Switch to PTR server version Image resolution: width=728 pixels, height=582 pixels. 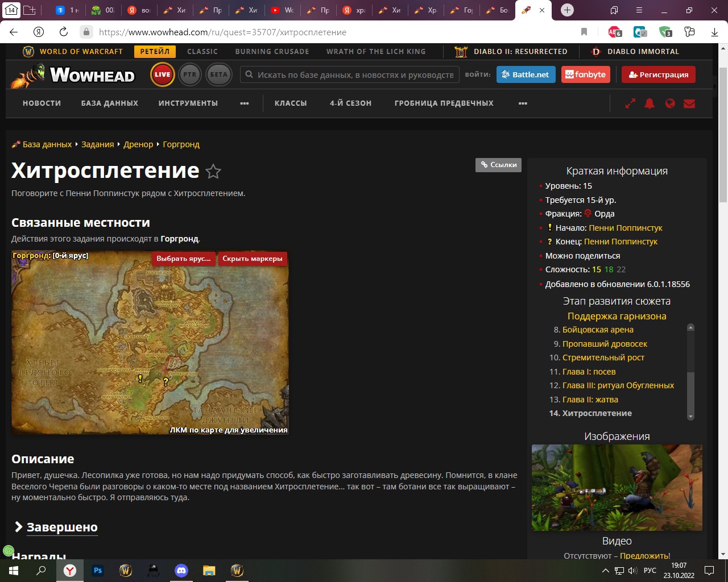pyautogui.click(x=190, y=74)
